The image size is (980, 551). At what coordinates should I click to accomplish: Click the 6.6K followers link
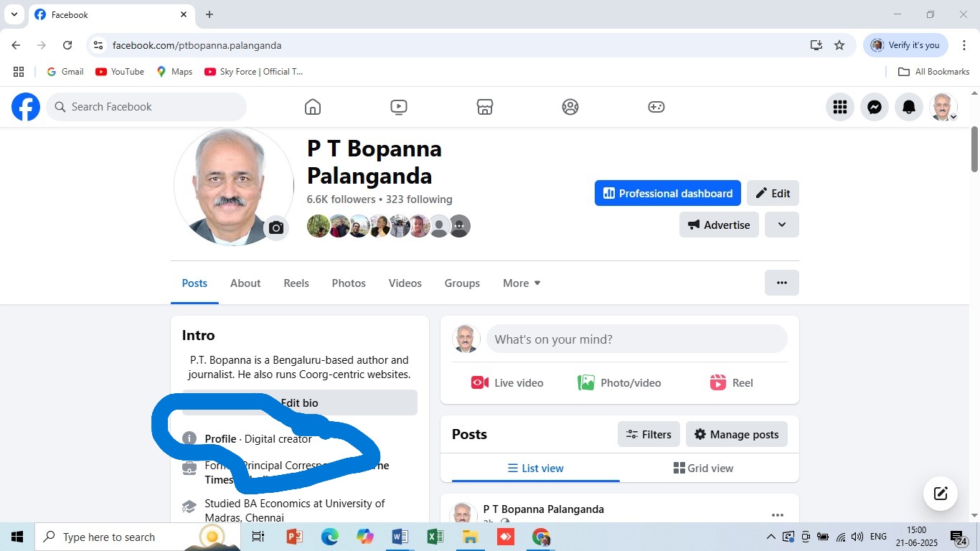341,199
